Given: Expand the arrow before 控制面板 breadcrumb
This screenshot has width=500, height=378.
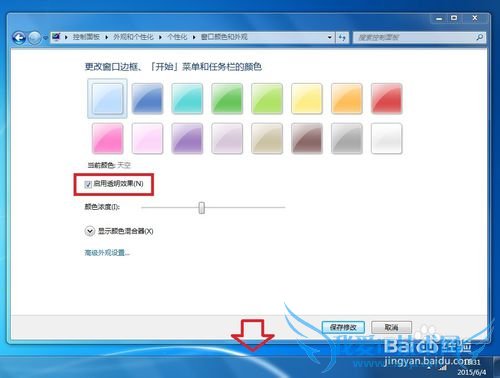Looking at the screenshot, I should click(66, 37).
